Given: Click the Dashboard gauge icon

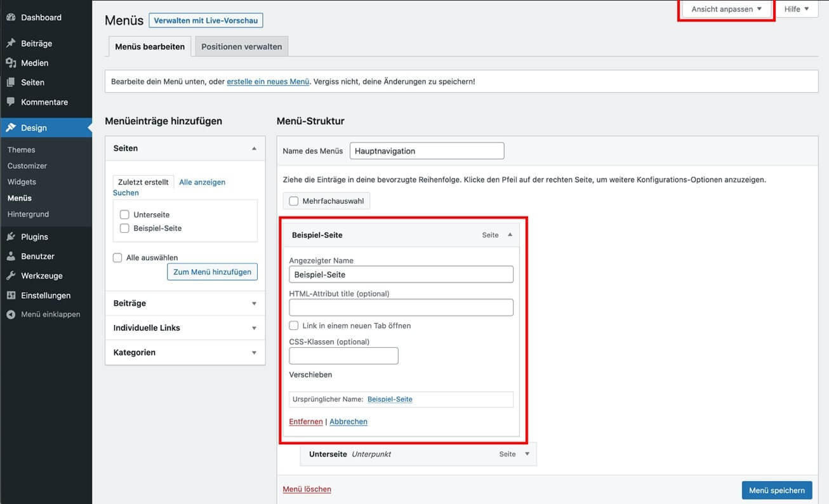Looking at the screenshot, I should [x=11, y=18].
